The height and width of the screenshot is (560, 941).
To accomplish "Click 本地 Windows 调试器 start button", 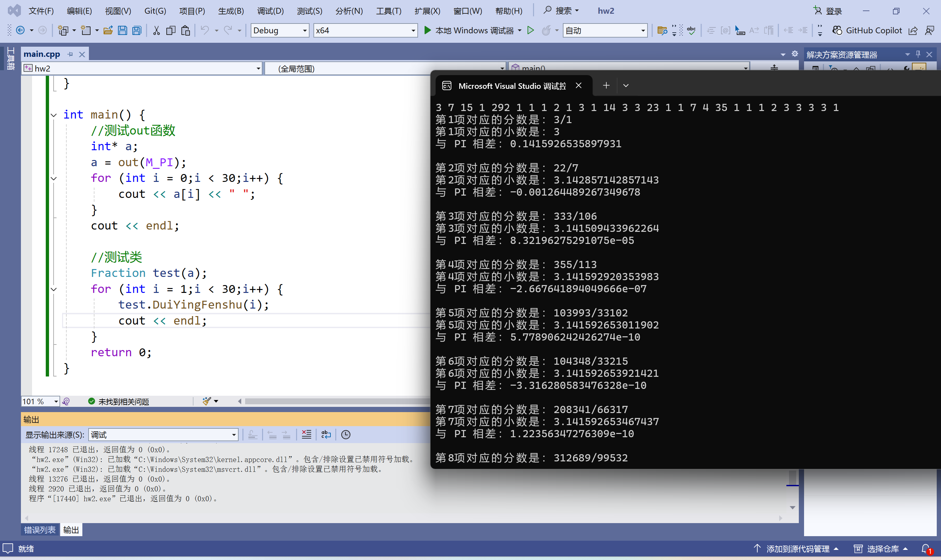I will pyautogui.click(x=469, y=30).
